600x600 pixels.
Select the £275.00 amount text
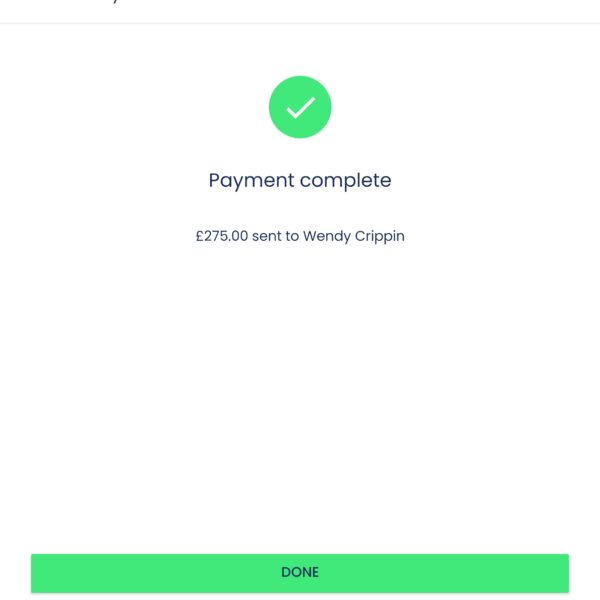pyautogui.click(x=221, y=237)
